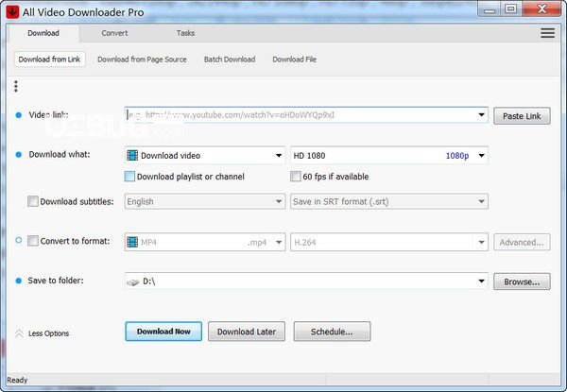Click the red All Video Downloader app icon
This screenshot has width=567, height=392.
point(12,11)
